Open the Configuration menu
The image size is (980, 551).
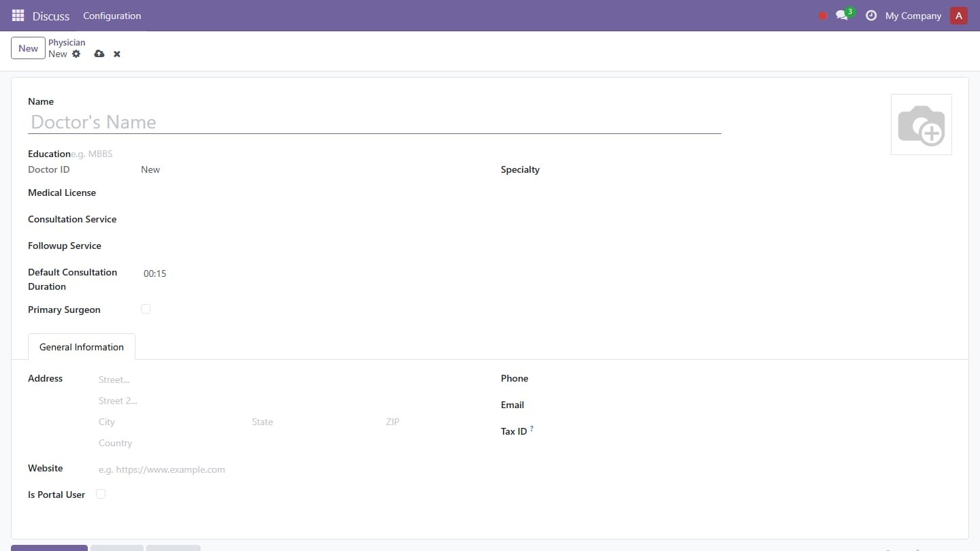pos(112,16)
